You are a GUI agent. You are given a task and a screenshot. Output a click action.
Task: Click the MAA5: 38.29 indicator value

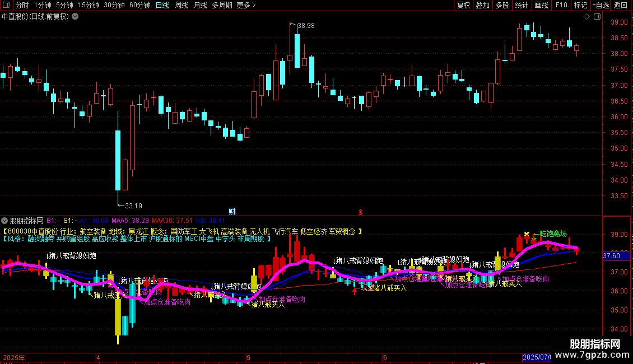tap(130, 221)
